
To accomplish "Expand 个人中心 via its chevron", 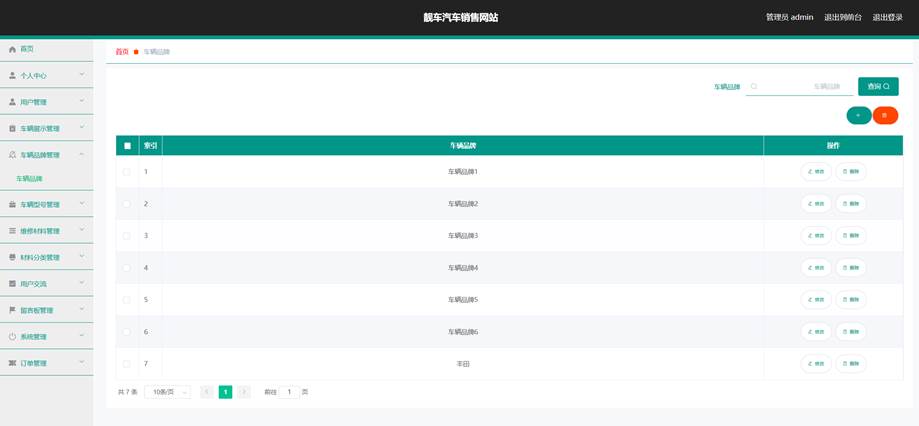I will [x=82, y=74].
